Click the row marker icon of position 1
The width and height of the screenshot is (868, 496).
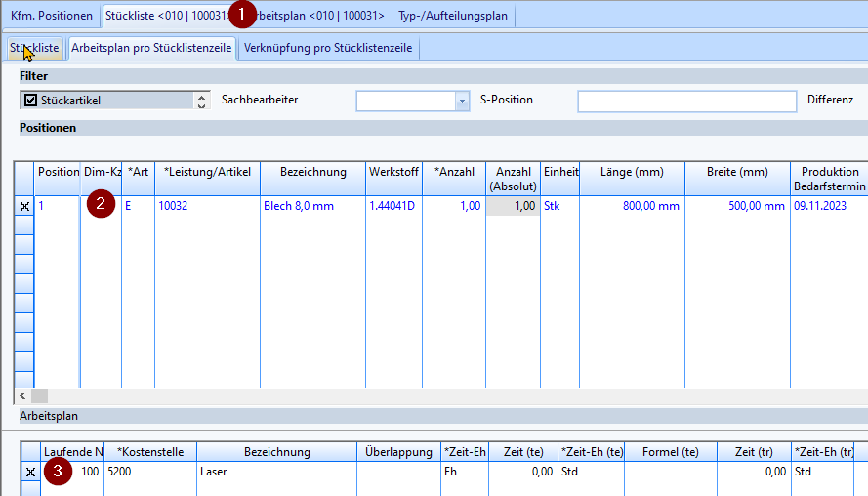coord(24,206)
